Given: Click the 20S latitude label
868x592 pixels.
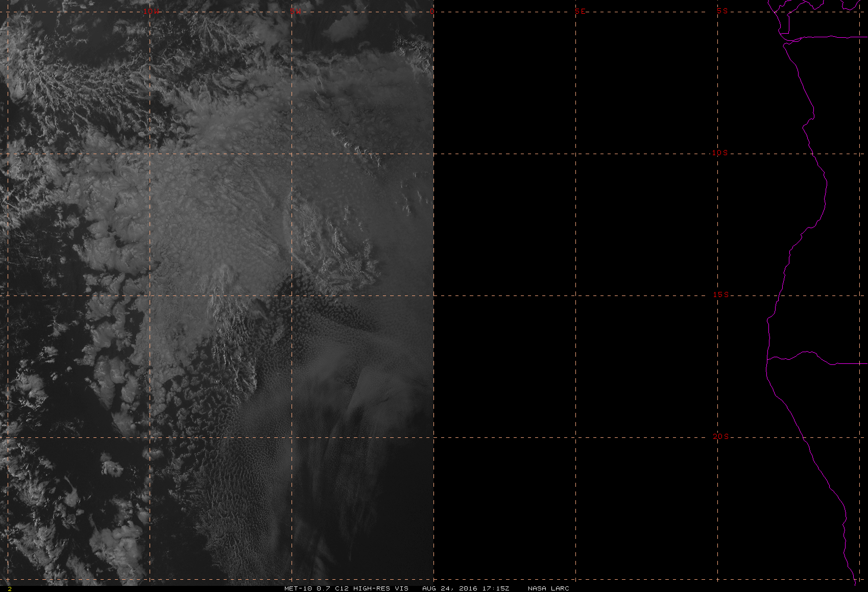Looking at the screenshot, I should [720, 436].
